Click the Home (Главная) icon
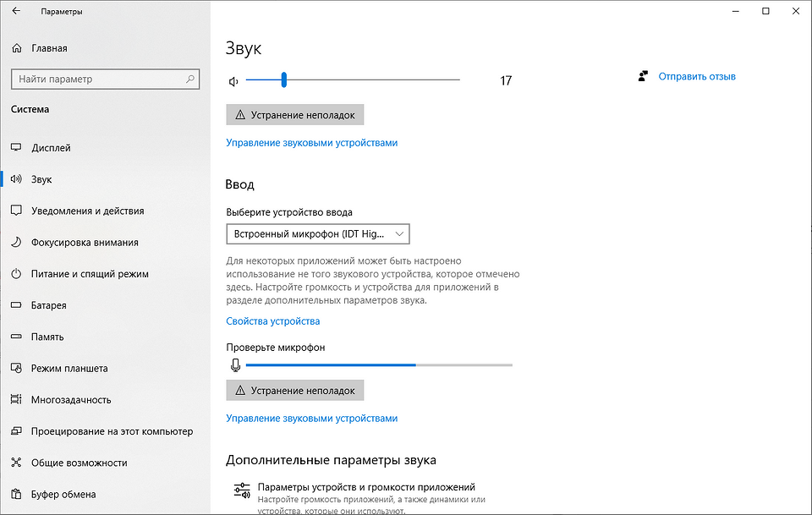 click(x=16, y=48)
